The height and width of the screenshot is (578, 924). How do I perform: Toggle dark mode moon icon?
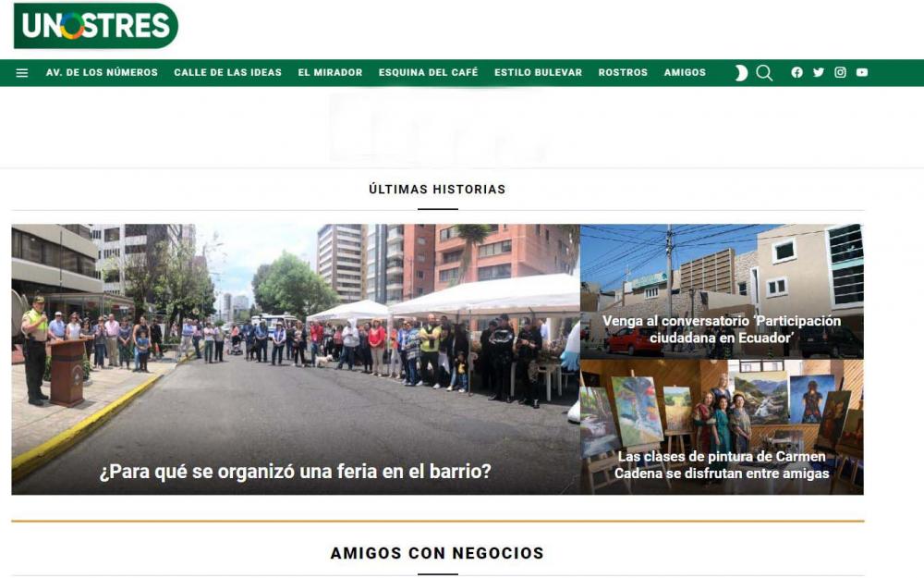(x=741, y=73)
